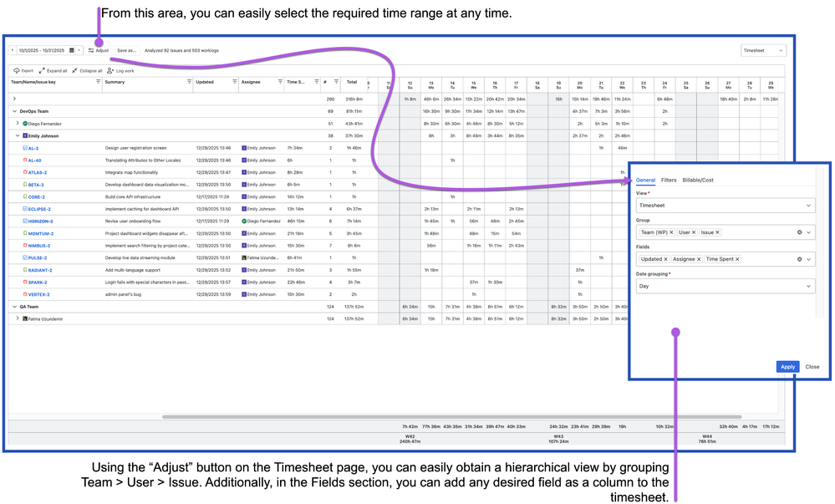Open issue link NIMBUS-2

tap(39, 246)
